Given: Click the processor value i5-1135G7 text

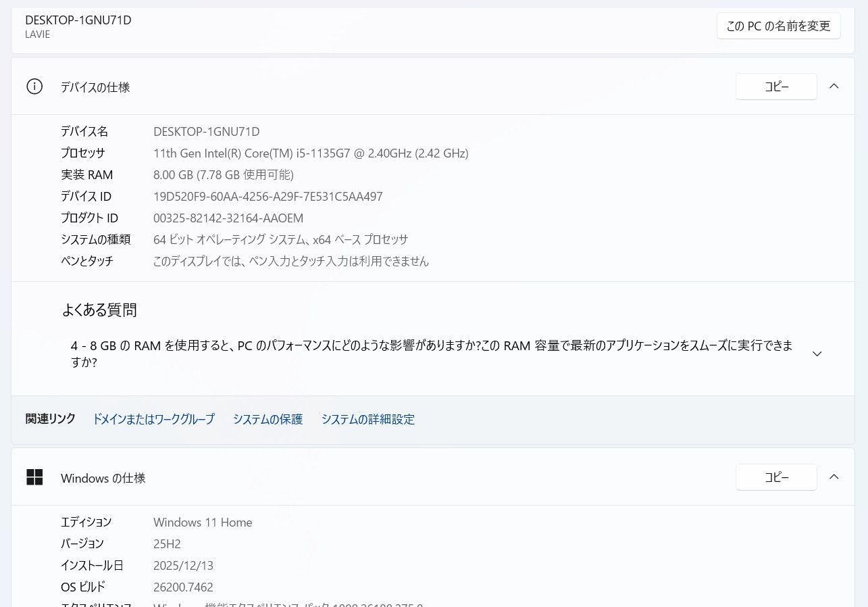Looking at the screenshot, I should [311, 153].
